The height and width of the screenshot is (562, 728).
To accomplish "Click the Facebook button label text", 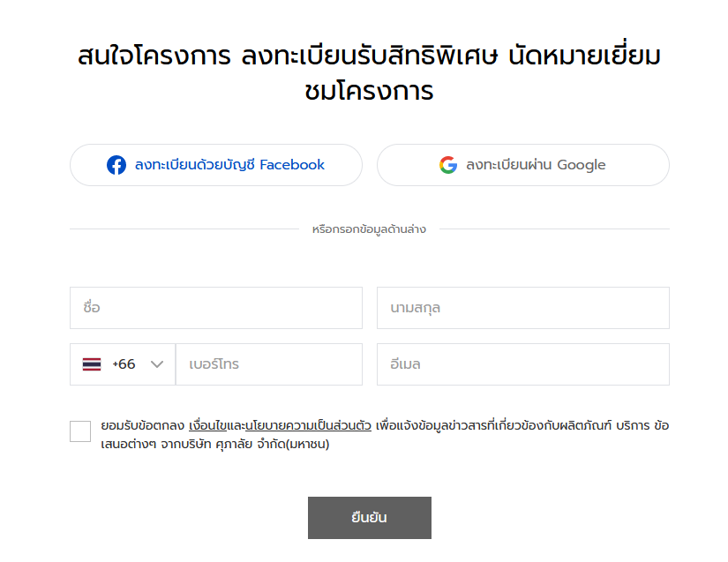I will pyautogui.click(x=229, y=165).
